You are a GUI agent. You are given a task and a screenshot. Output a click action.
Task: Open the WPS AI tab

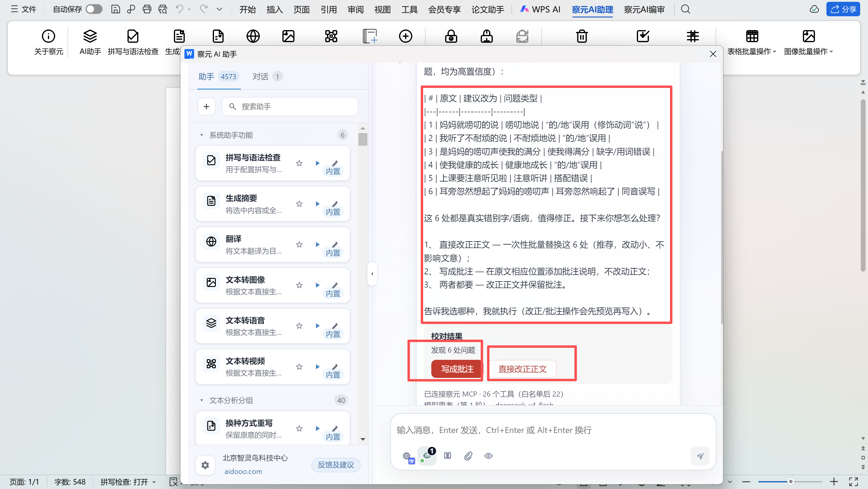540,9
